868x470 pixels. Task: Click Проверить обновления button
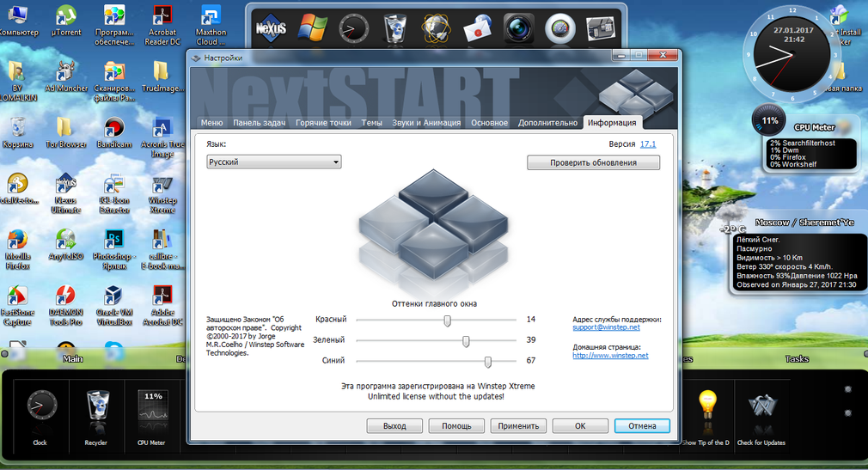coord(594,162)
